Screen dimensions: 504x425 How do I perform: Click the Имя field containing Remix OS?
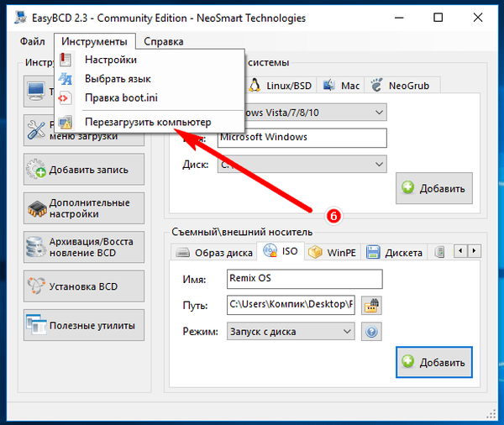click(304, 279)
